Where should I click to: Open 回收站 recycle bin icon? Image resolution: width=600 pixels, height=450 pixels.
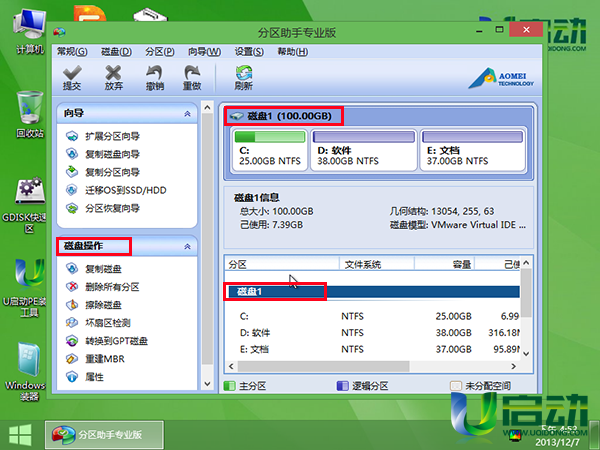[30, 115]
